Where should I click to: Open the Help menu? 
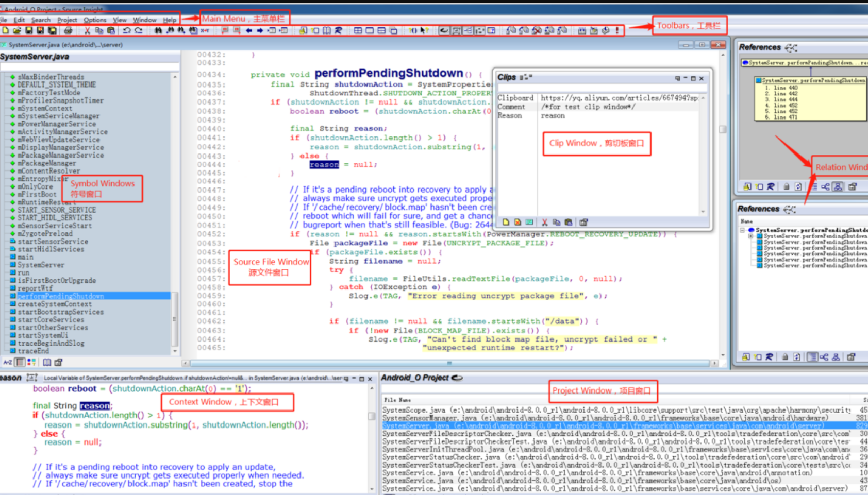(170, 20)
